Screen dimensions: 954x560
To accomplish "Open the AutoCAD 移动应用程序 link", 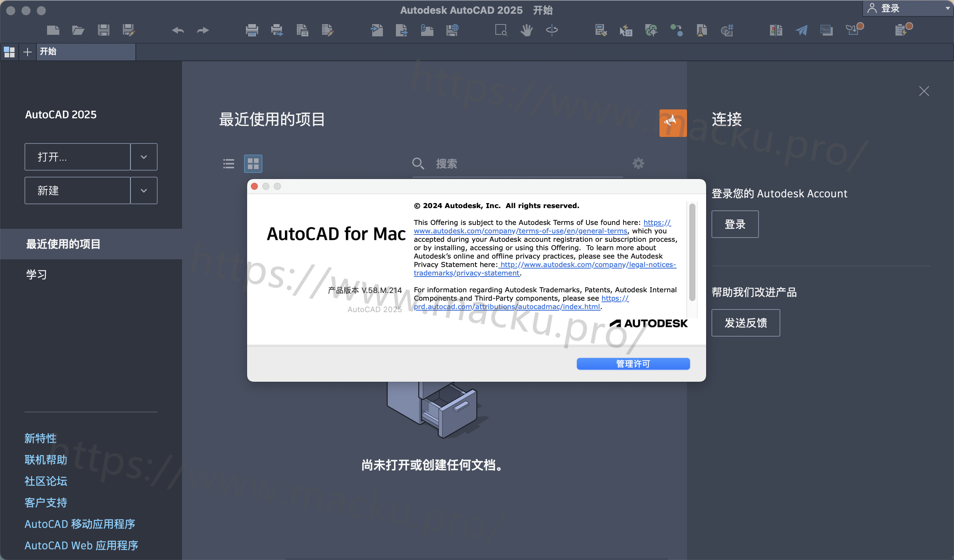I will 80,524.
